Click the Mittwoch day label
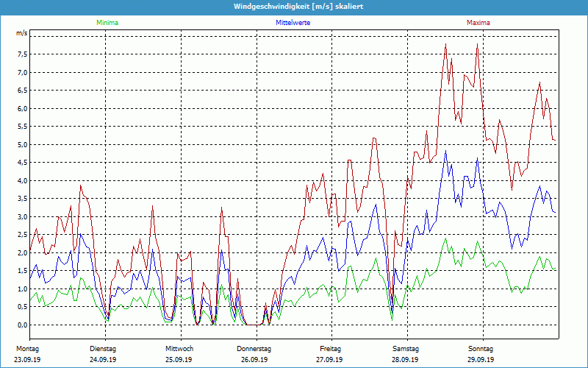 click(179, 349)
